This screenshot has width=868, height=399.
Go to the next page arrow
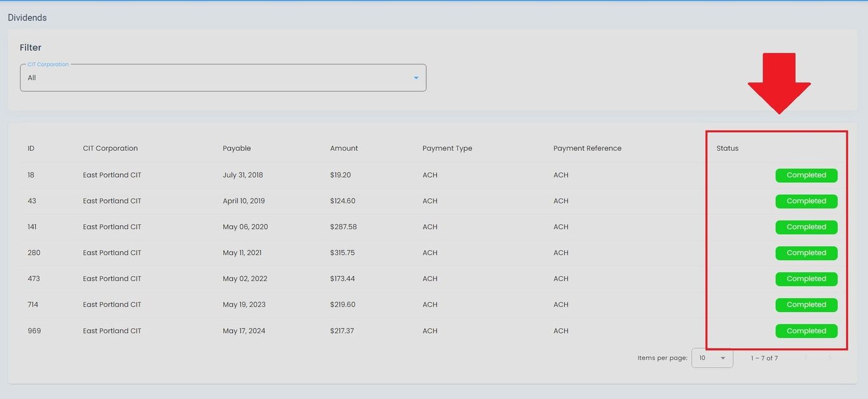pos(830,358)
